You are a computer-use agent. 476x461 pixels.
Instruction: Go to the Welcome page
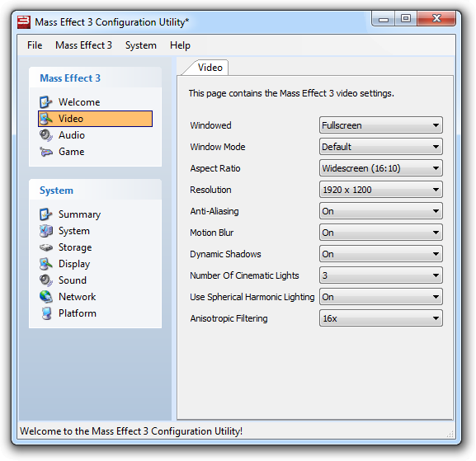pyautogui.click(x=79, y=102)
